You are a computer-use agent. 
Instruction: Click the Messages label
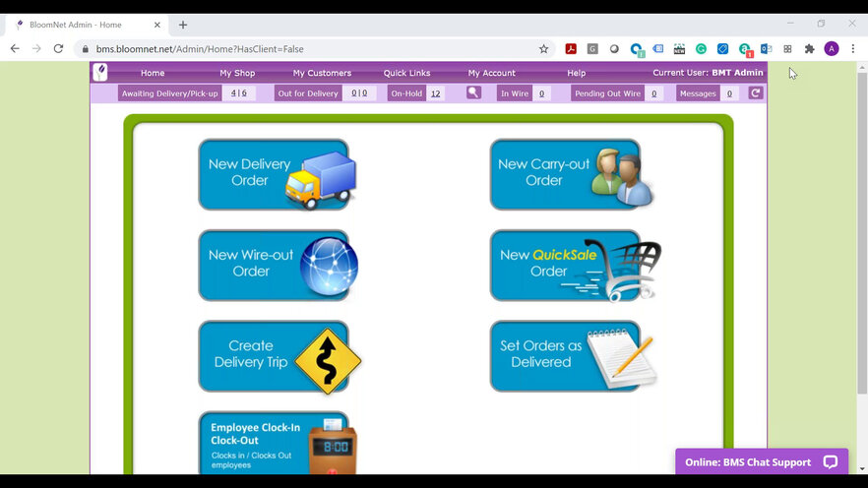(x=698, y=93)
